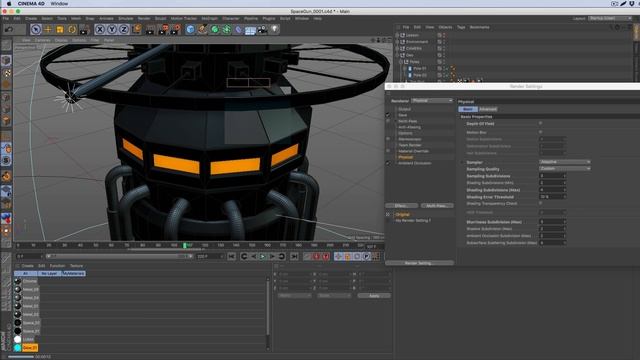Select the Live Selection arrow tool
The height and width of the screenshot is (360, 640).
[x=36, y=29]
